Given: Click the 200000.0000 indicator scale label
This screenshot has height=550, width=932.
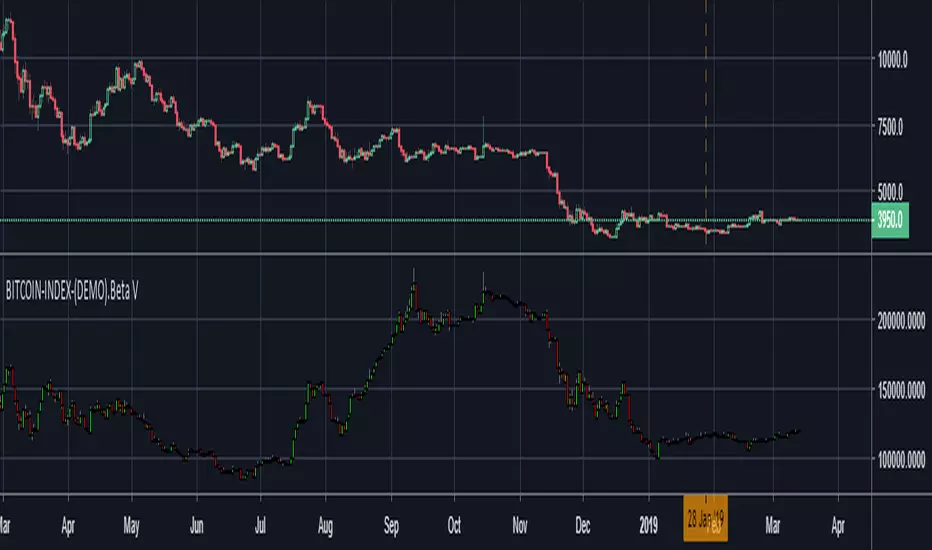Looking at the screenshot, I should click(x=901, y=321).
